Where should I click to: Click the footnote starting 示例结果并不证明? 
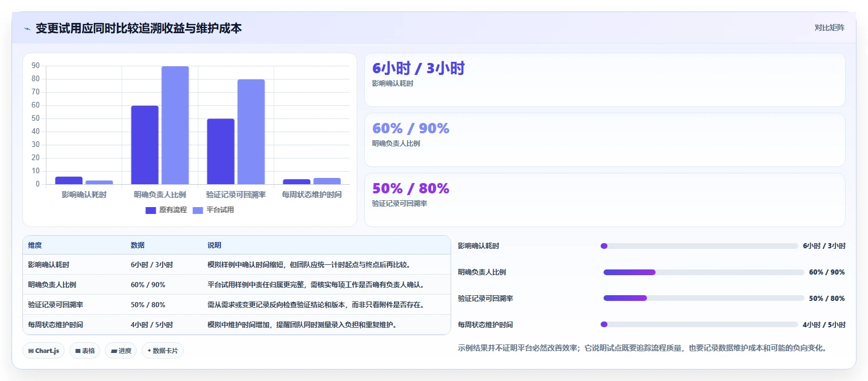tap(642, 348)
